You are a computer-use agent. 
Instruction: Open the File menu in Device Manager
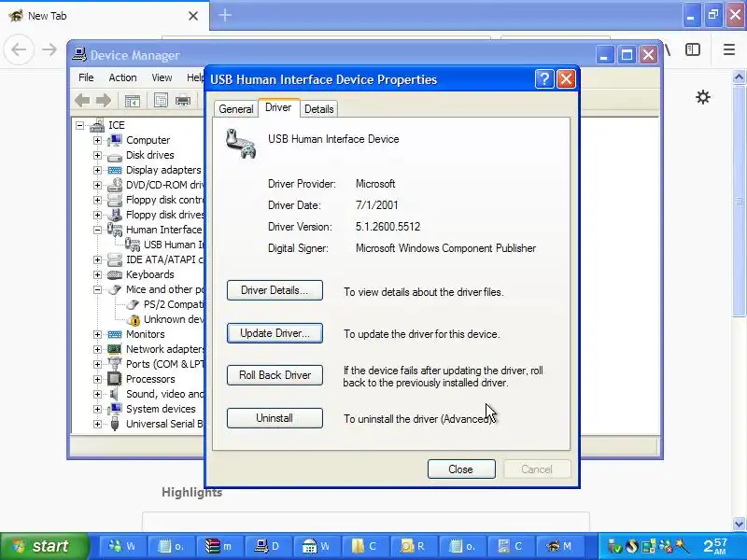click(86, 77)
